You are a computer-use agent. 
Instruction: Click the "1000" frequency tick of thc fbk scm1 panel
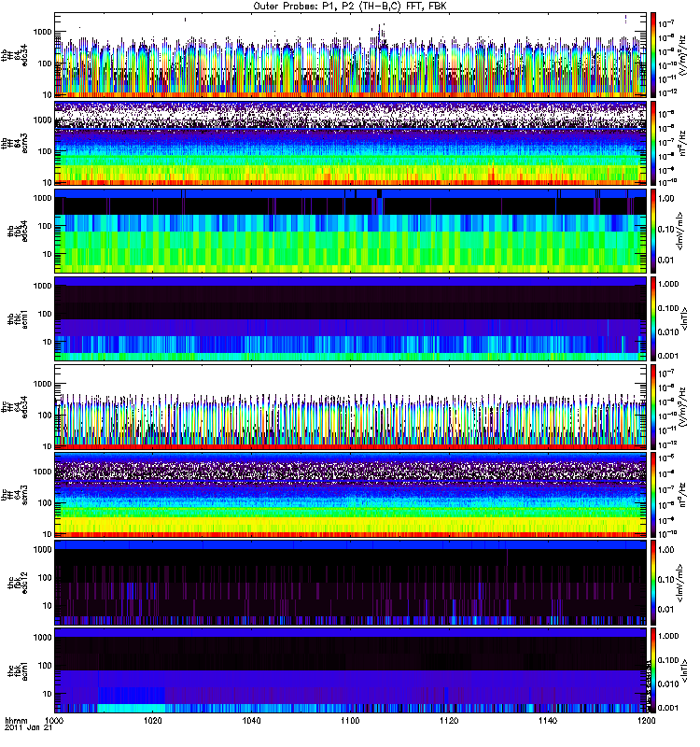point(42,638)
